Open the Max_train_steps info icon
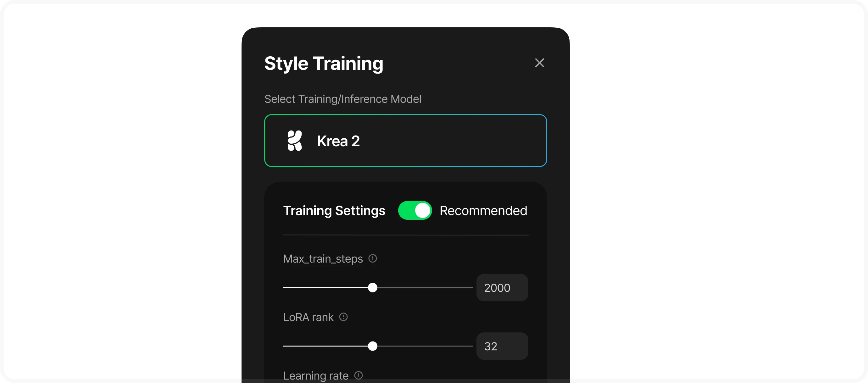The height and width of the screenshot is (383, 868). coord(372,258)
